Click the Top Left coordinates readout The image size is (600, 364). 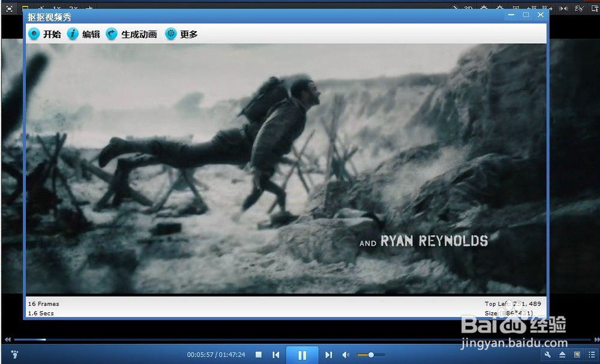513,303
